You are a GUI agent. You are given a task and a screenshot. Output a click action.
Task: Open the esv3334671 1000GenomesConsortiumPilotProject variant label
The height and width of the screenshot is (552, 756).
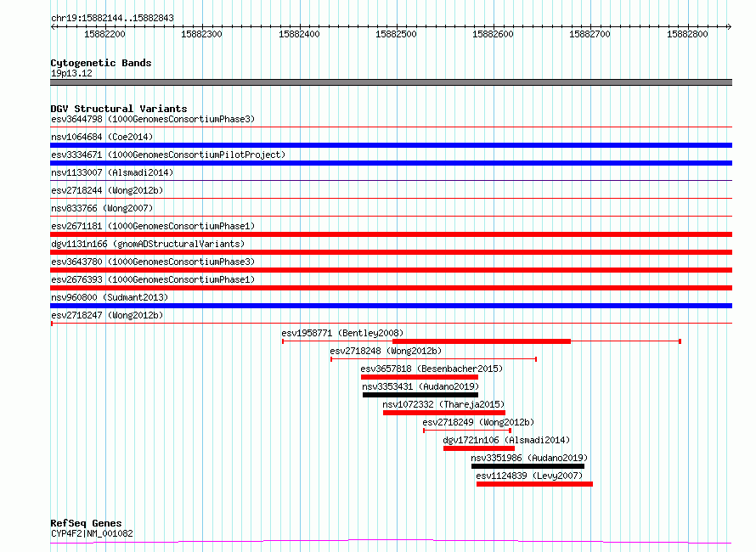pyautogui.click(x=168, y=155)
